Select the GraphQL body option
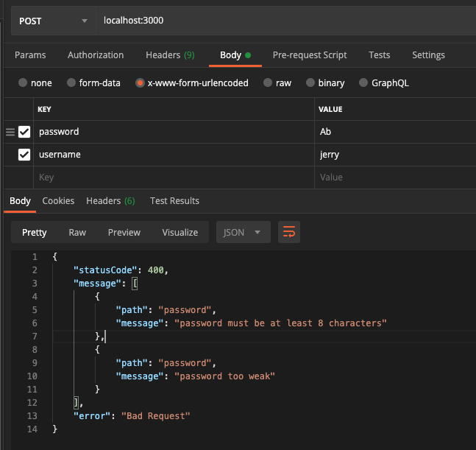Viewport: 476px width, 450px height. click(x=363, y=83)
